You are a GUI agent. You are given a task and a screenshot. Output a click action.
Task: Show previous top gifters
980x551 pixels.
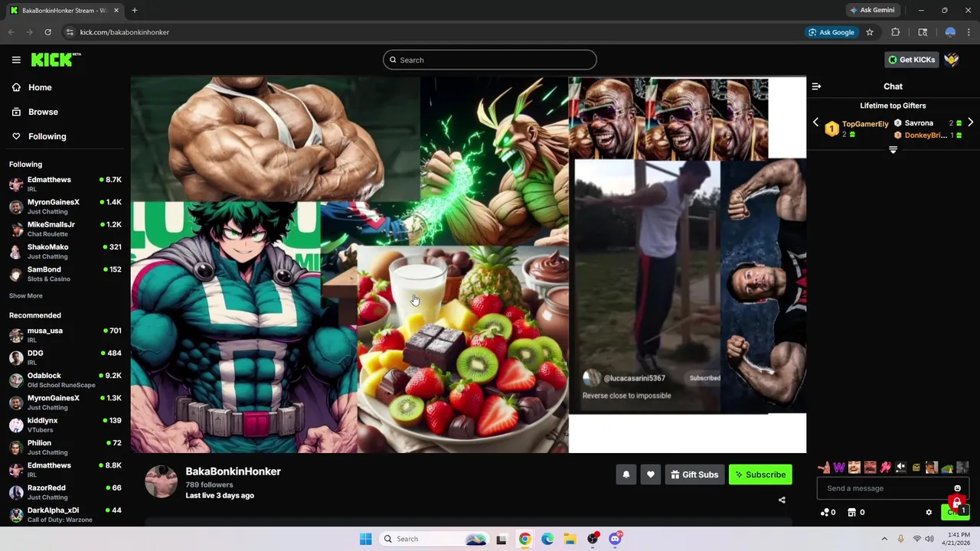(x=815, y=122)
